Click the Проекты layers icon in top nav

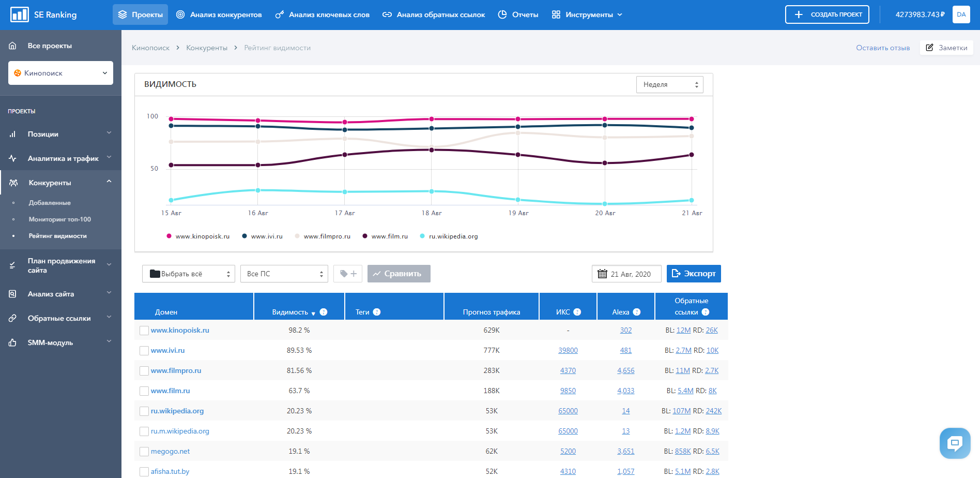[122, 14]
